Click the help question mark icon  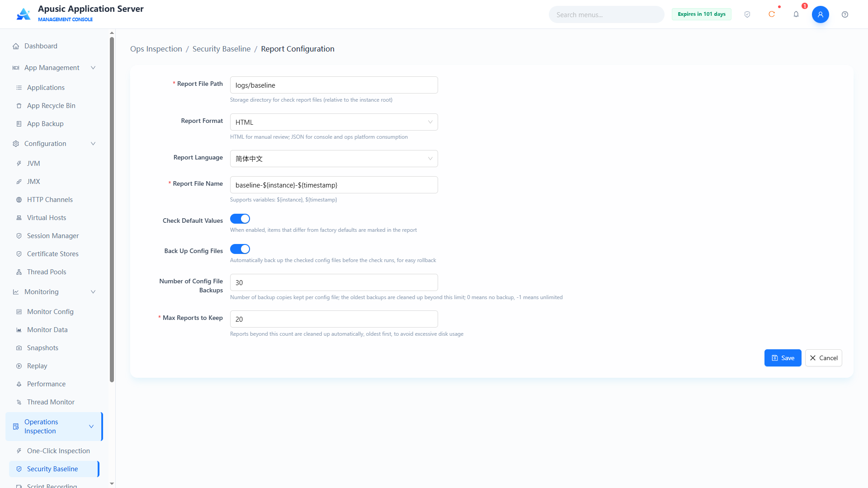845,14
